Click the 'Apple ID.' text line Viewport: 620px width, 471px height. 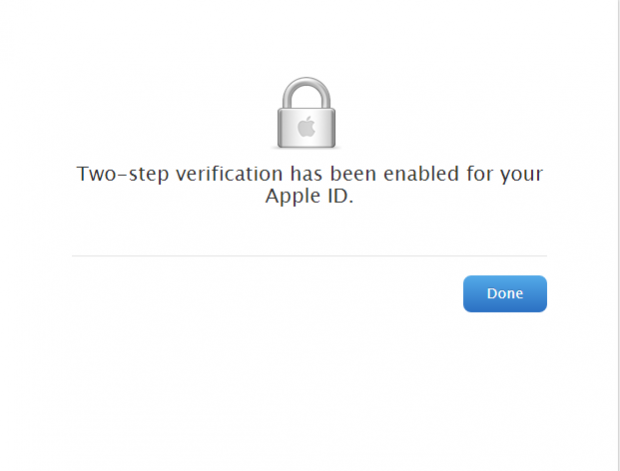pos(309,196)
